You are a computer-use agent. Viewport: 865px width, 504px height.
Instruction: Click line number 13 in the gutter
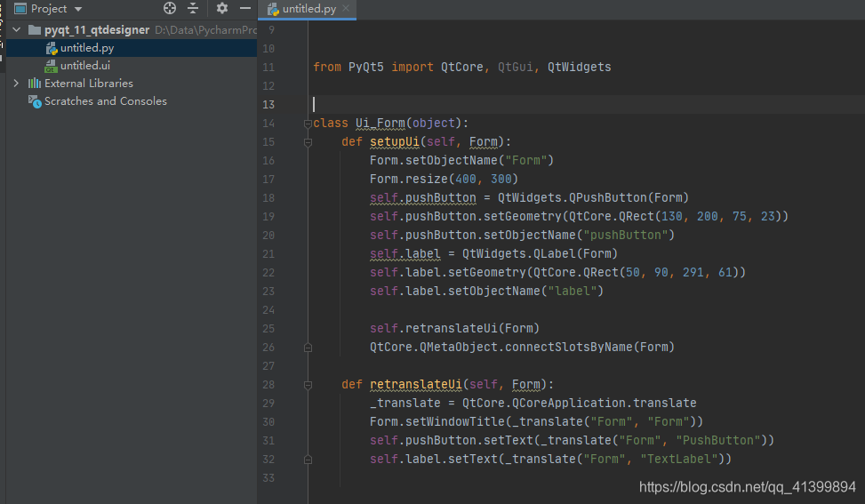click(x=268, y=105)
